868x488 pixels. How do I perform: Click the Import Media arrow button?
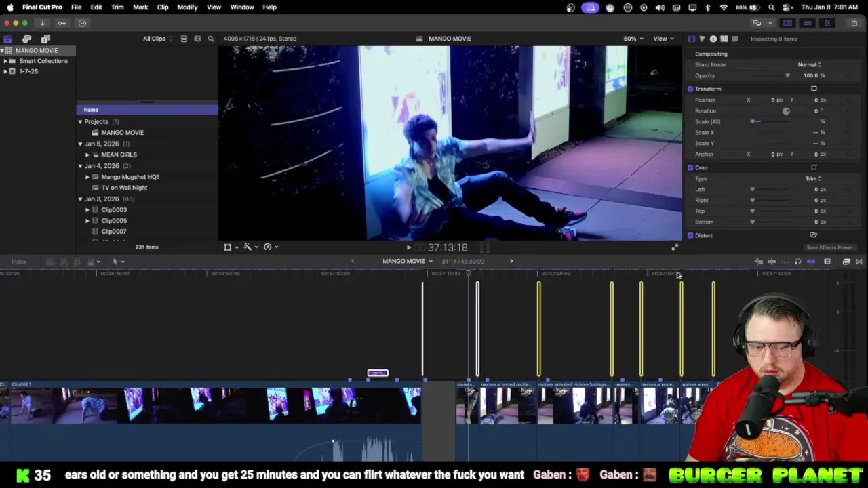(x=42, y=23)
